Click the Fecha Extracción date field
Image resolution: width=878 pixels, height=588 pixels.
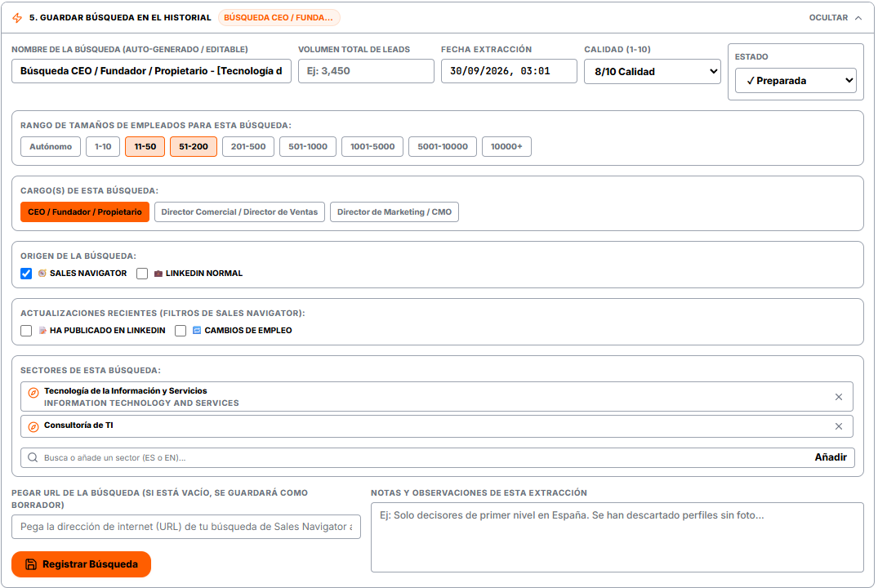click(509, 71)
